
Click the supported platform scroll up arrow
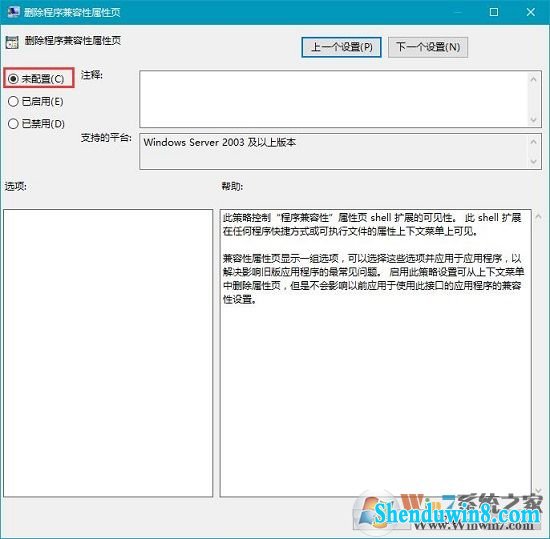(533, 142)
